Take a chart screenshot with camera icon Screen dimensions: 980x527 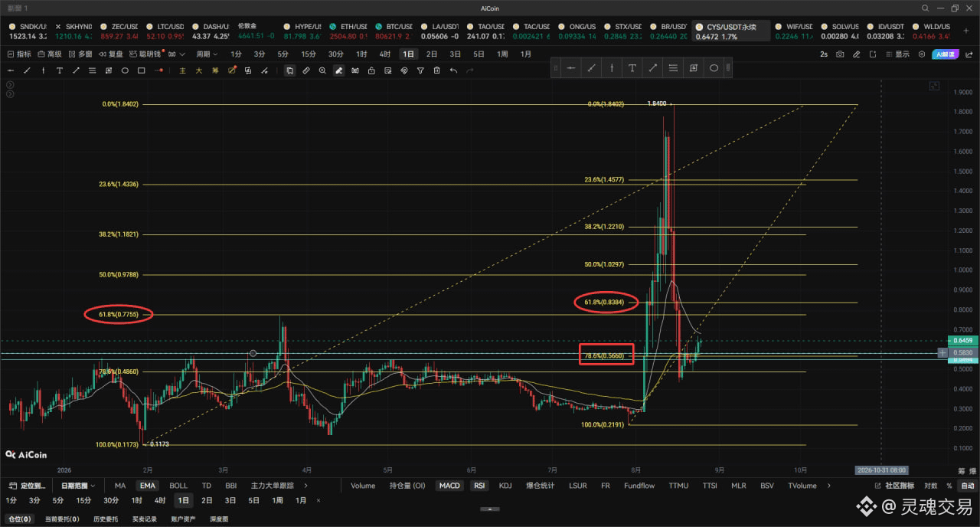(840, 54)
